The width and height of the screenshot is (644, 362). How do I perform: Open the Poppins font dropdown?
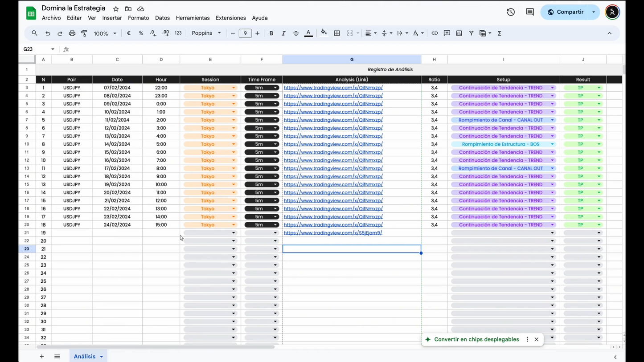pyautogui.click(x=206, y=33)
